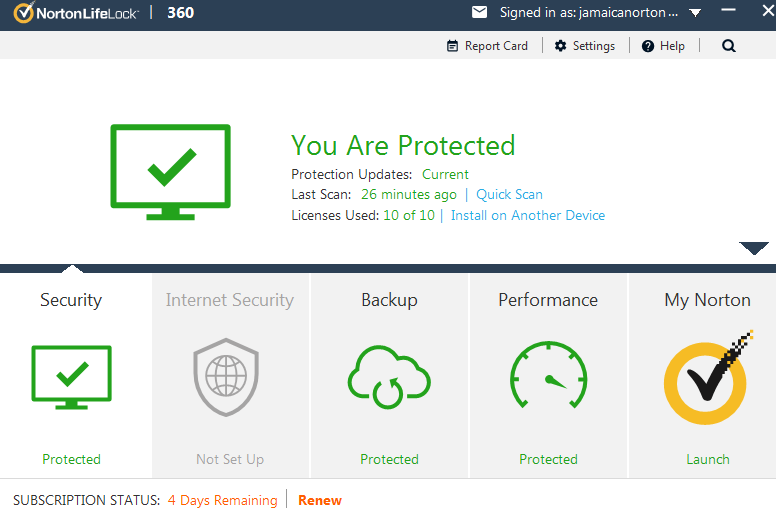Click the Renew link
Image resolution: width=776 pixels, height=508 pixels.
pos(320,501)
